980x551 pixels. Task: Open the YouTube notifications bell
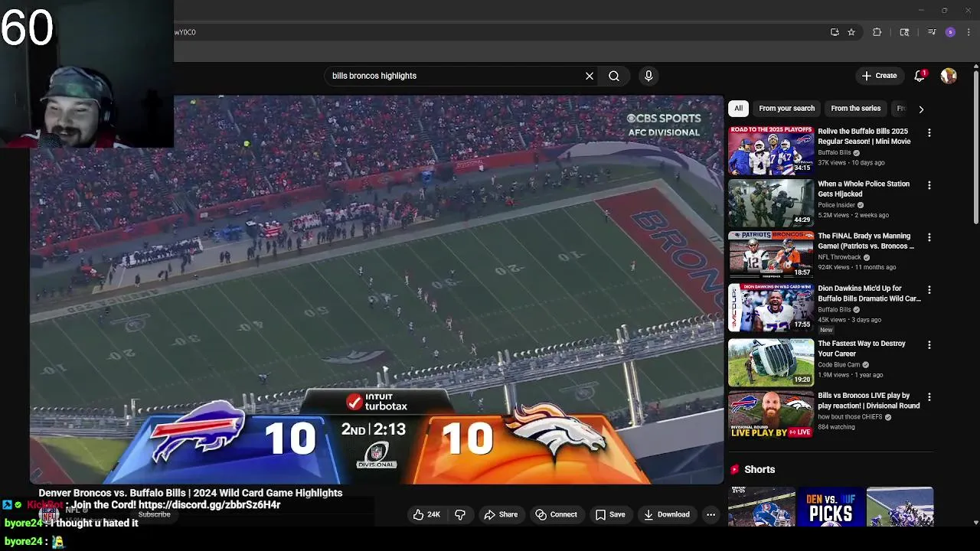point(920,76)
